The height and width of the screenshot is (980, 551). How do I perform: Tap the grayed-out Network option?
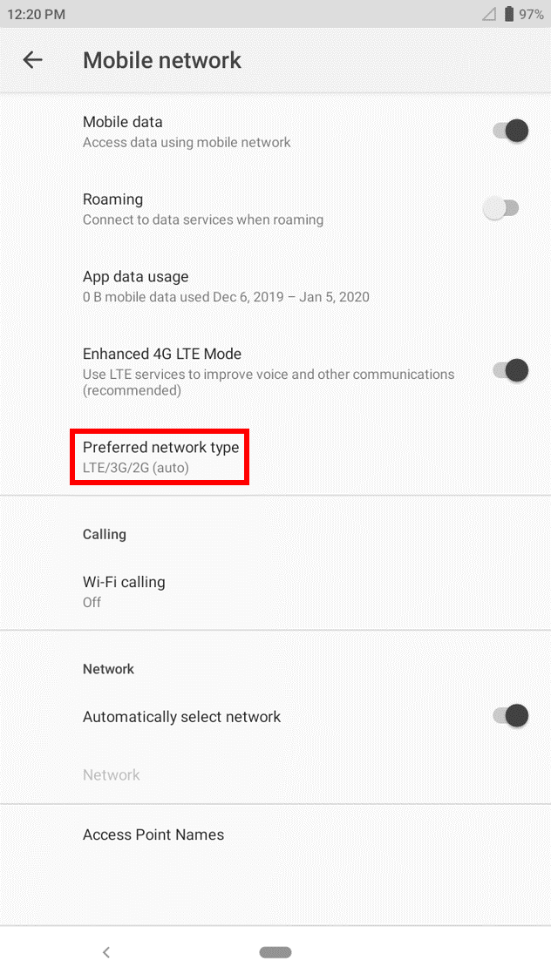112,774
